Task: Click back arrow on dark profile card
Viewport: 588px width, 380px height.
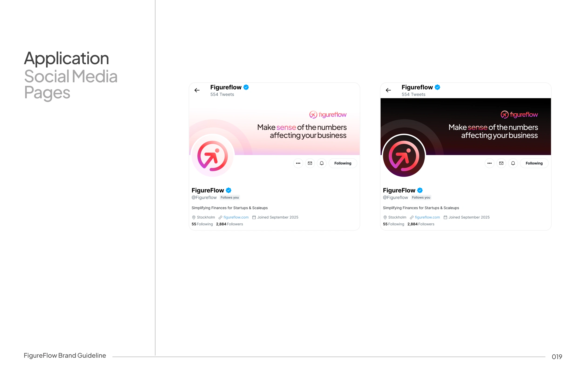Action: coord(388,90)
